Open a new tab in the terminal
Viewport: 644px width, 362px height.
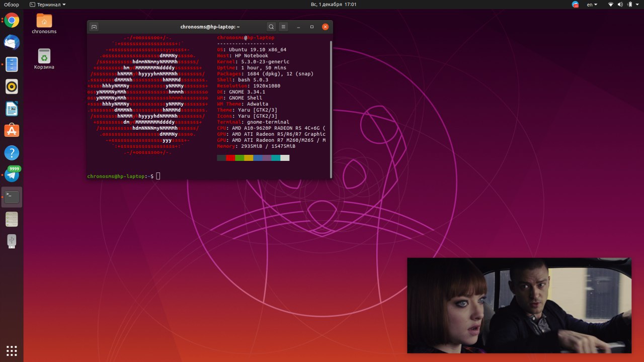point(94,27)
